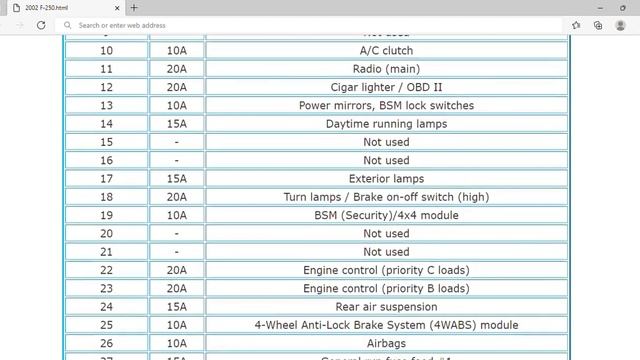This screenshot has width=640, height=360.
Task: Click "Not used" in row 15
Action: pyautogui.click(x=387, y=142)
